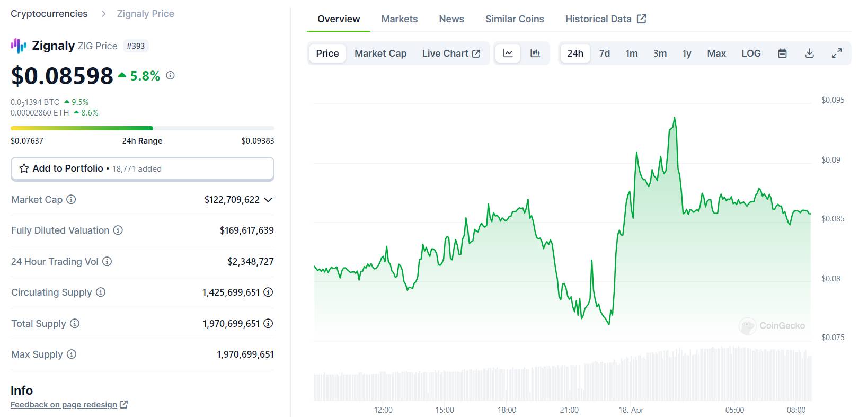Click the 18. Apr axis label
The height and width of the screenshot is (417, 868).
631,410
